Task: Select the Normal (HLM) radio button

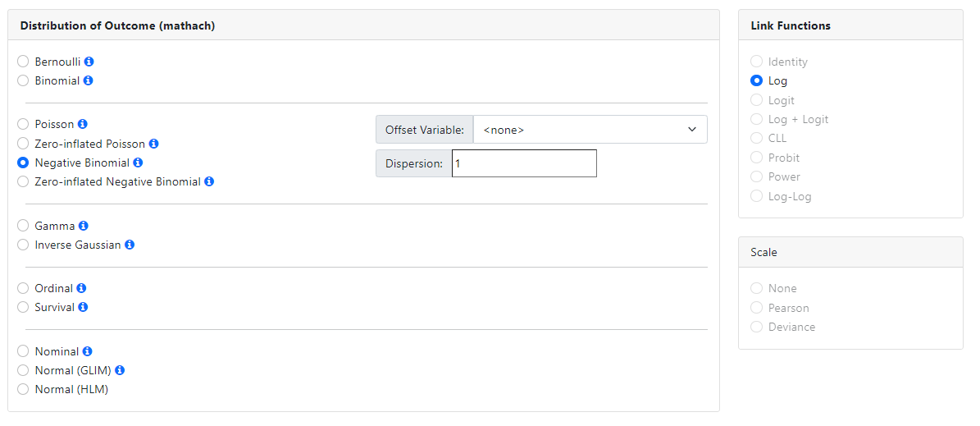Action: (23, 389)
